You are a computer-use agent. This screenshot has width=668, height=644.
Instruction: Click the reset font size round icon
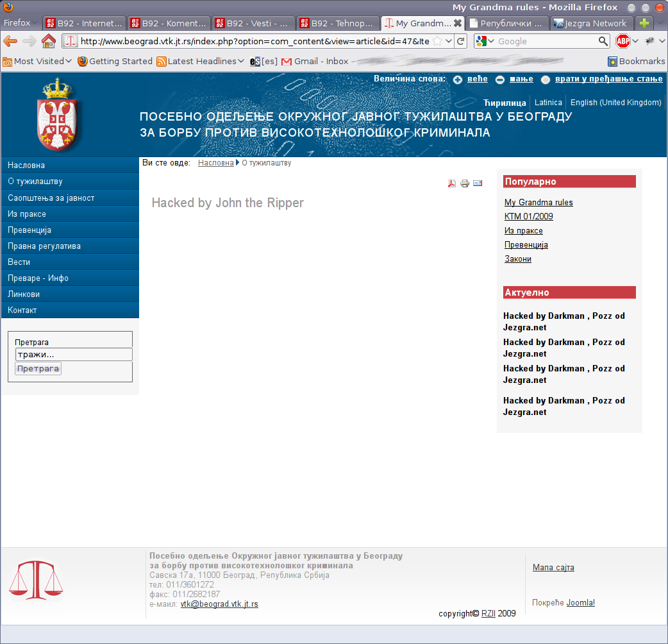(546, 80)
